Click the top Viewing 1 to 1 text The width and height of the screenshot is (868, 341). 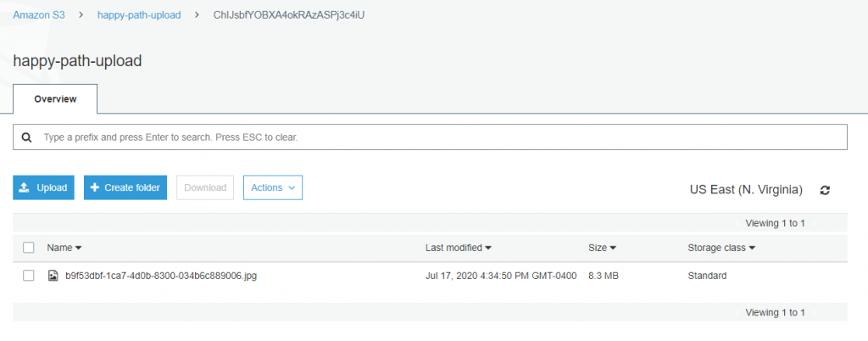(x=775, y=223)
